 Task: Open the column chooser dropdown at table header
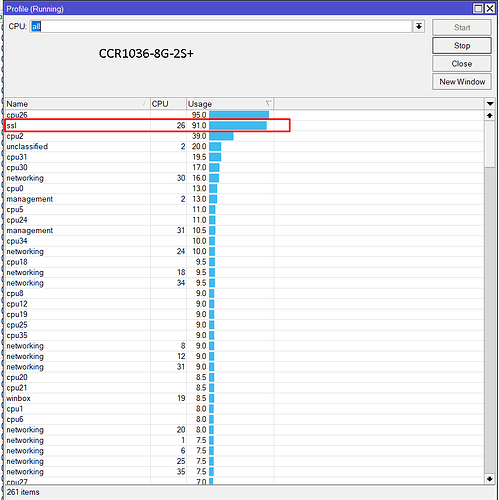click(x=490, y=104)
